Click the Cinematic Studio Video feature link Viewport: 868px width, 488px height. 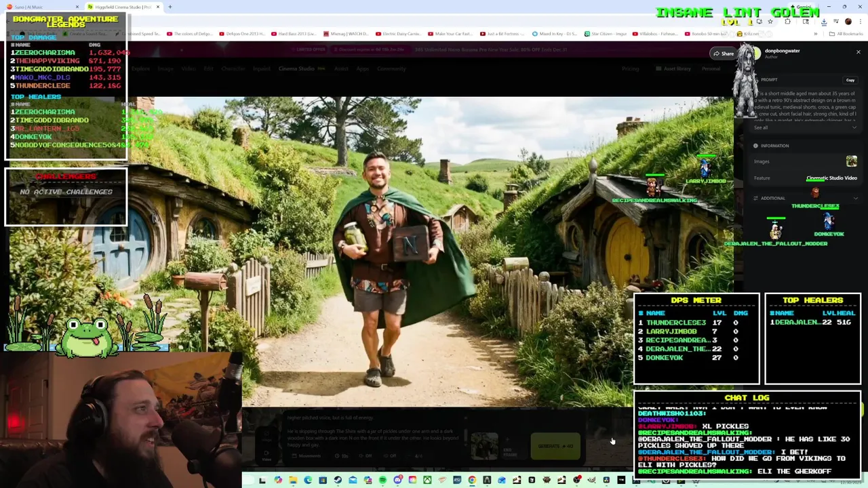point(831,178)
